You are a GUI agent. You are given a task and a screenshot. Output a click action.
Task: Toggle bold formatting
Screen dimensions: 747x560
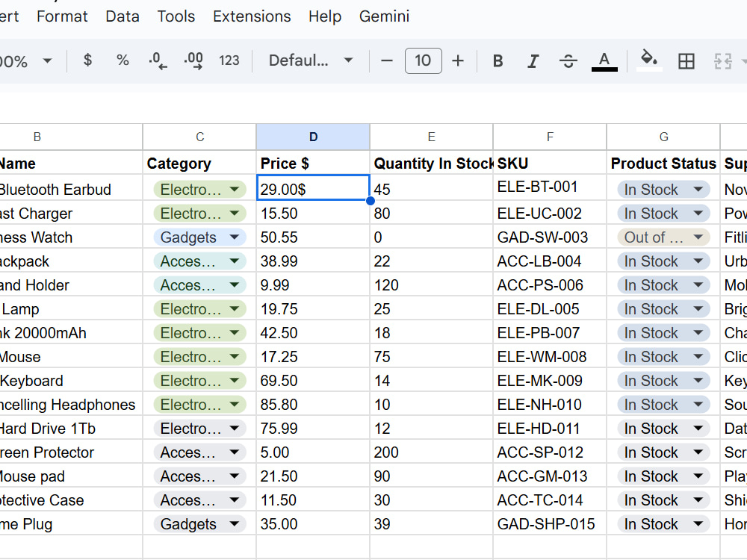[x=498, y=60]
